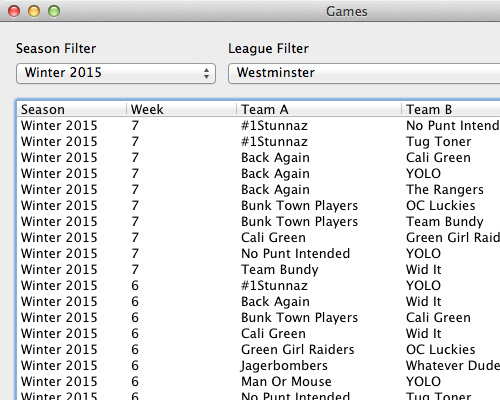Viewport: 500px width, 400px height.
Task: Sort table by the Season column header
Action: tap(72, 109)
